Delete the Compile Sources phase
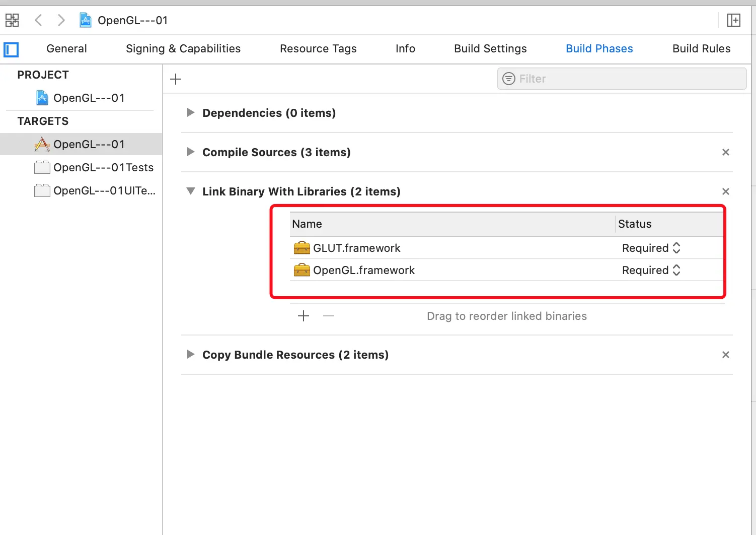 pyautogui.click(x=725, y=152)
